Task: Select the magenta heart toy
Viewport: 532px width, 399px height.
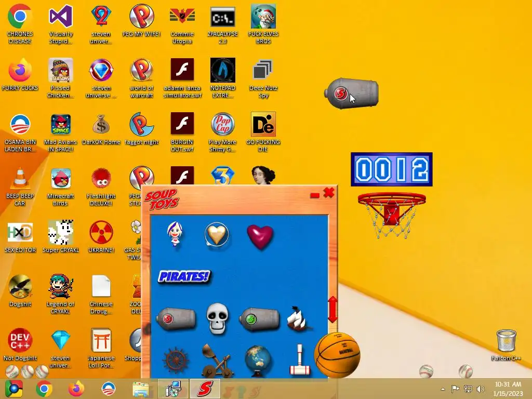Action: [x=260, y=237]
